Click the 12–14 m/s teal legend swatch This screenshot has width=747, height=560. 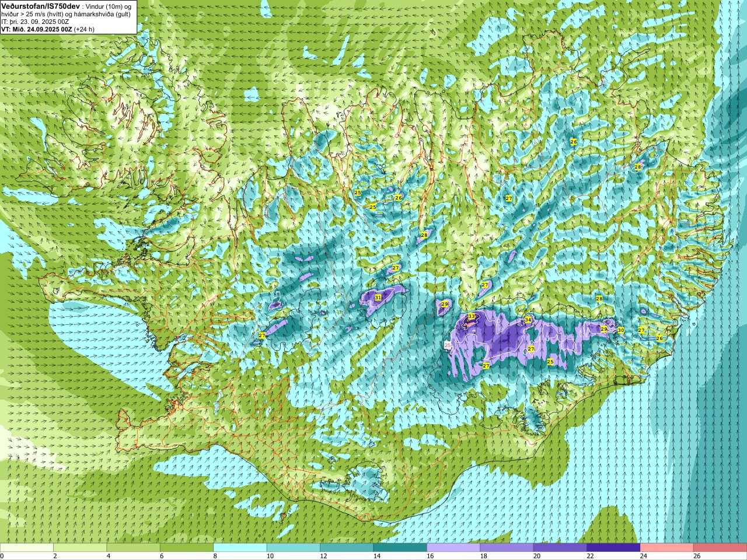point(347,548)
